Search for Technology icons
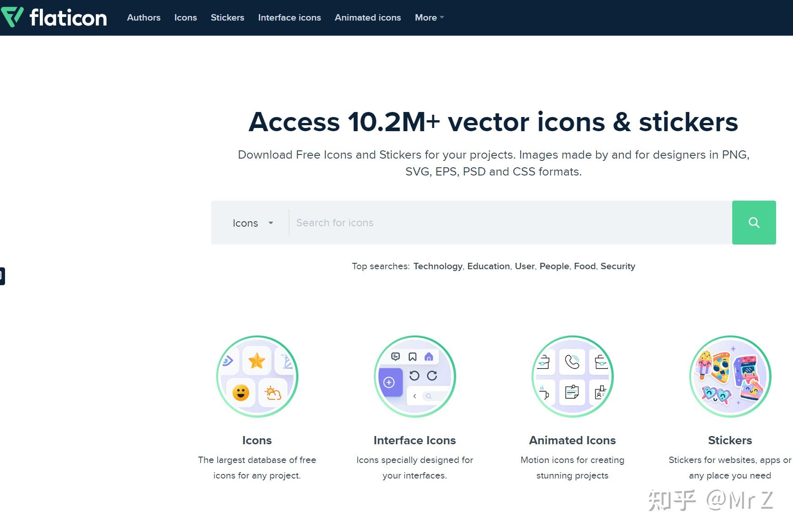The width and height of the screenshot is (793, 532). (437, 266)
